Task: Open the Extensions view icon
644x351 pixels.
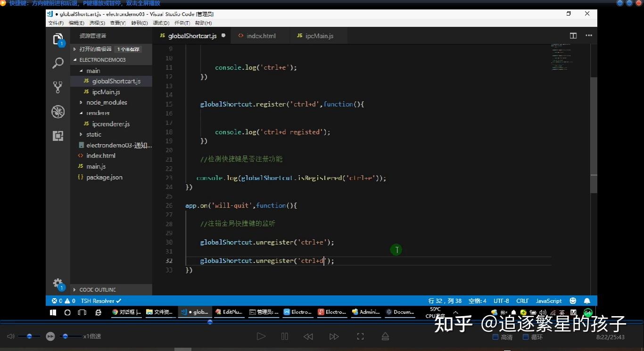Action: click(x=58, y=136)
